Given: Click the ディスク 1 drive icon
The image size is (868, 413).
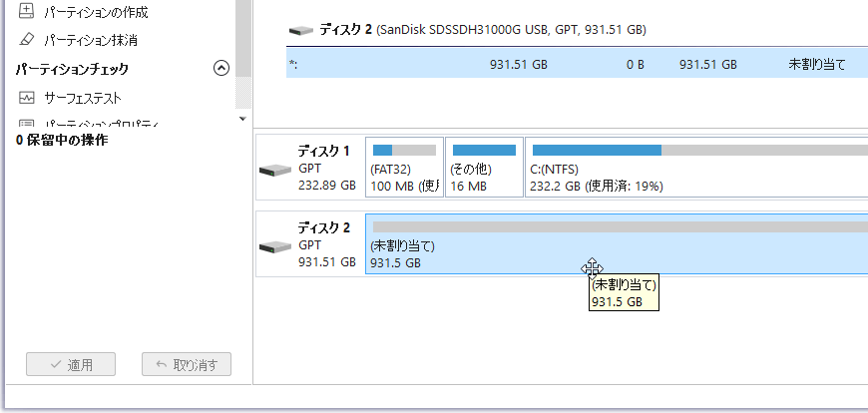Looking at the screenshot, I should pos(275,169).
